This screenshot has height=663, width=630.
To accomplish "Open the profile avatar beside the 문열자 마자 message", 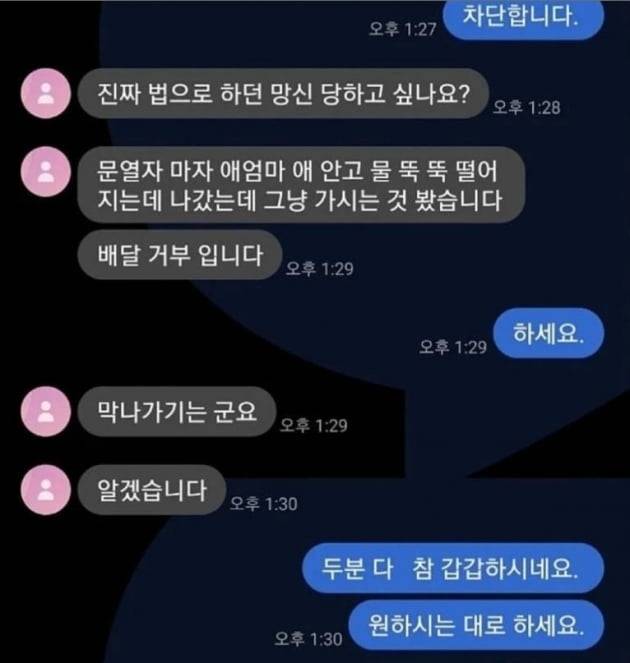I will point(46,172).
